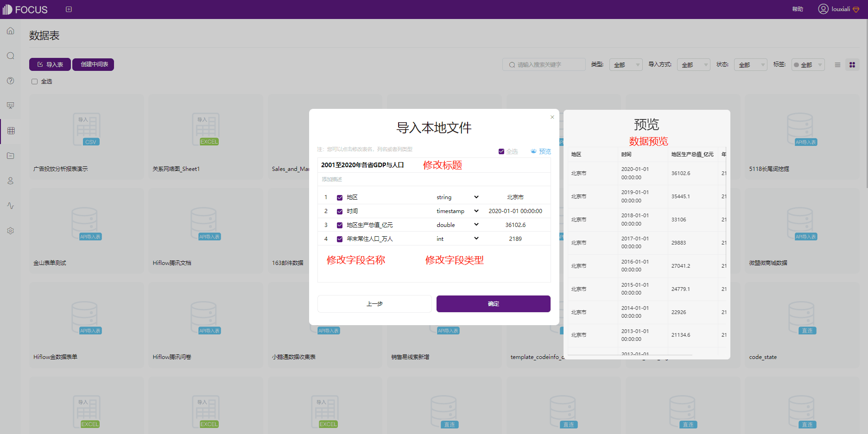
Task: Open the 标签 filter dropdown
Action: (808, 65)
